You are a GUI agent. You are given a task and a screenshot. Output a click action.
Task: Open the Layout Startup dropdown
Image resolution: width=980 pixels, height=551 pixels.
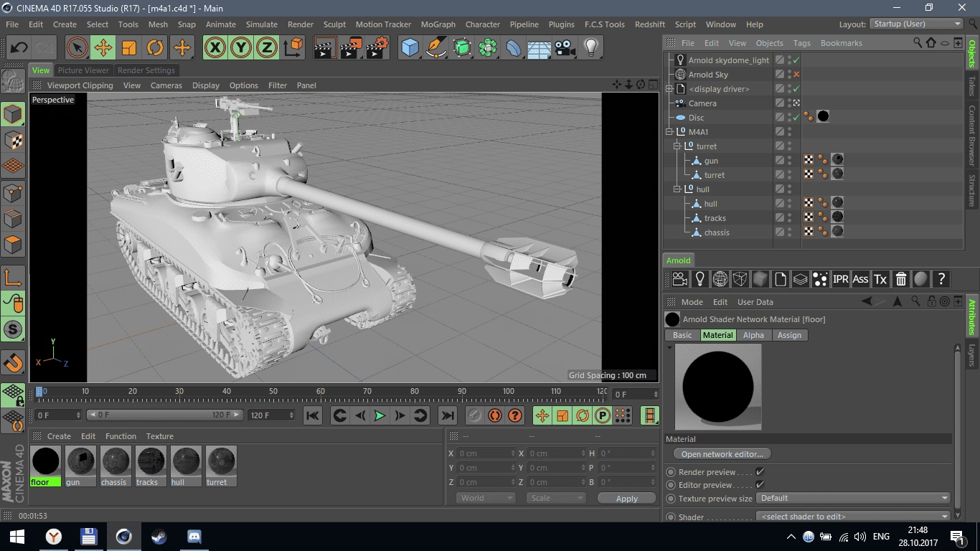[x=916, y=24]
